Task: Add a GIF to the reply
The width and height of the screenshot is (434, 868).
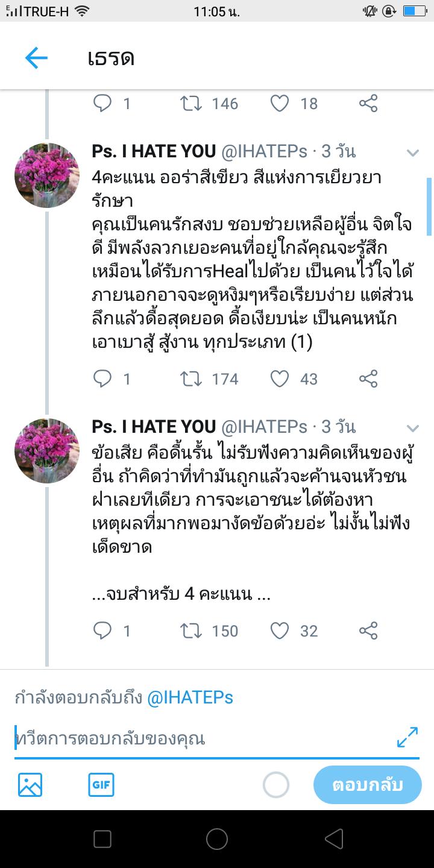Action: pos(101,785)
